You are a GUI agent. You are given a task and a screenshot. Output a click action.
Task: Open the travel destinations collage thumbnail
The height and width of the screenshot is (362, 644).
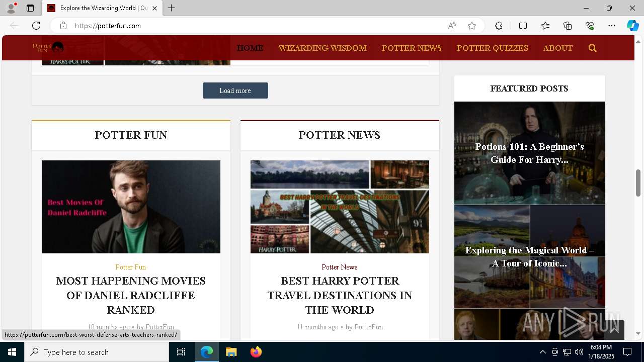pos(340,207)
